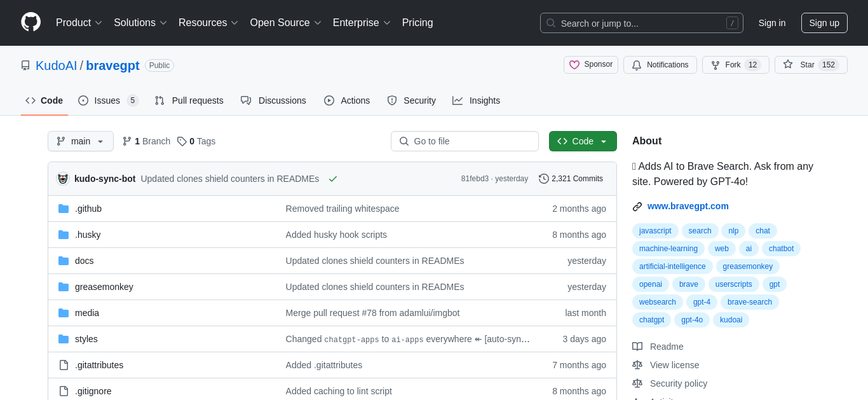Select the javascript topic tag
Image resolution: width=868 pixels, height=400 pixels.
(x=655, y=231)
